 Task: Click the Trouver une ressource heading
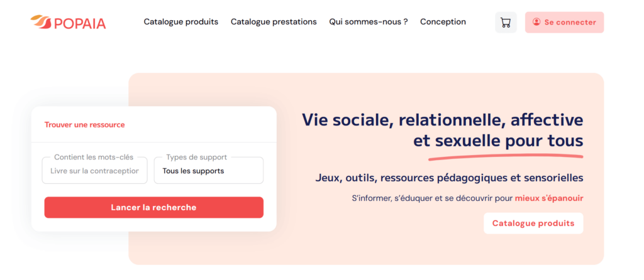[x=84, y=124]
